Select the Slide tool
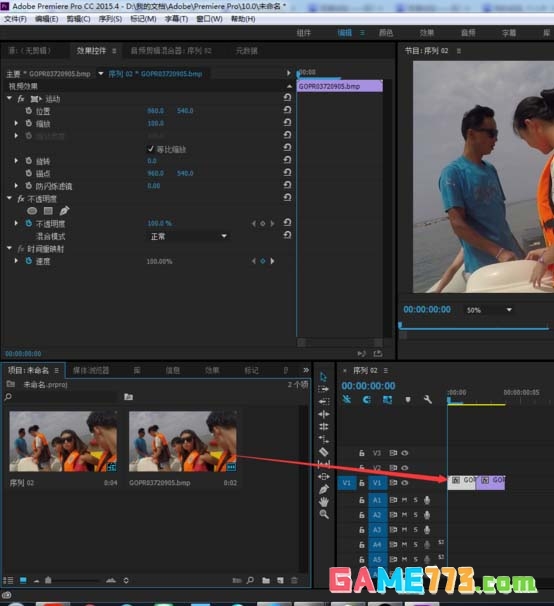The height and width of the screenshot is (606, 554). pos(324,477)
